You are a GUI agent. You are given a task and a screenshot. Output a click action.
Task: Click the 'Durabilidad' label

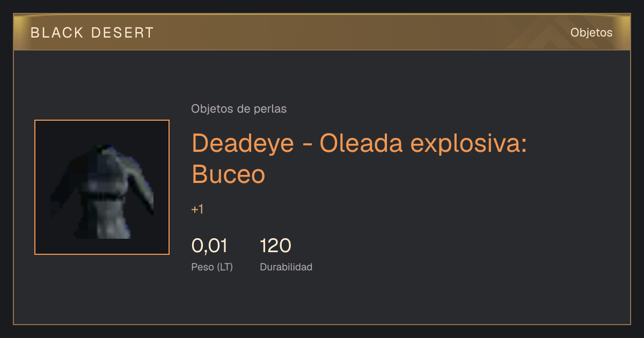(286, 267)
